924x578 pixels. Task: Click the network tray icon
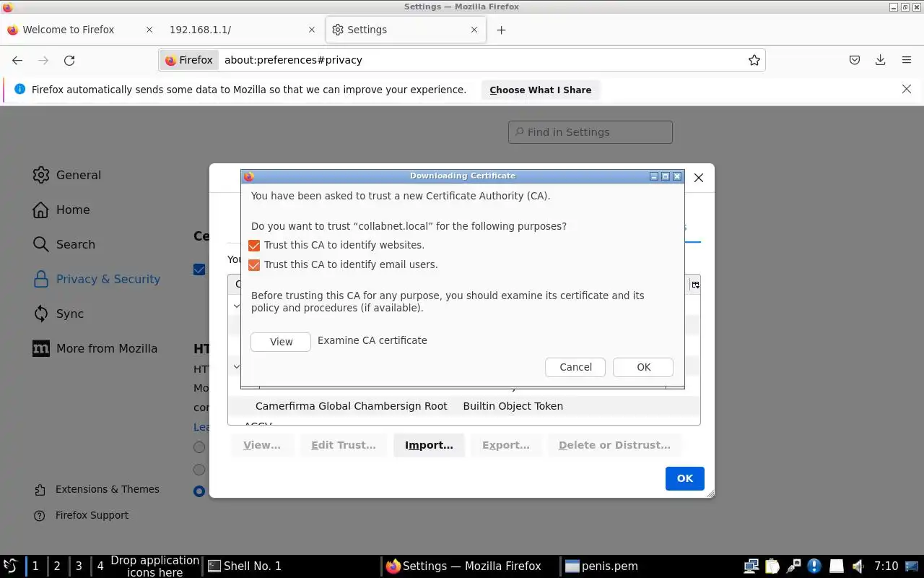(751, 566)
